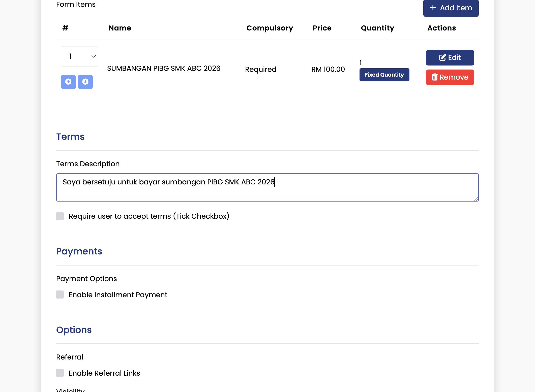Click the RM 100.00 price cell
The width and height of the screenshot is (535, 392).
328,69
